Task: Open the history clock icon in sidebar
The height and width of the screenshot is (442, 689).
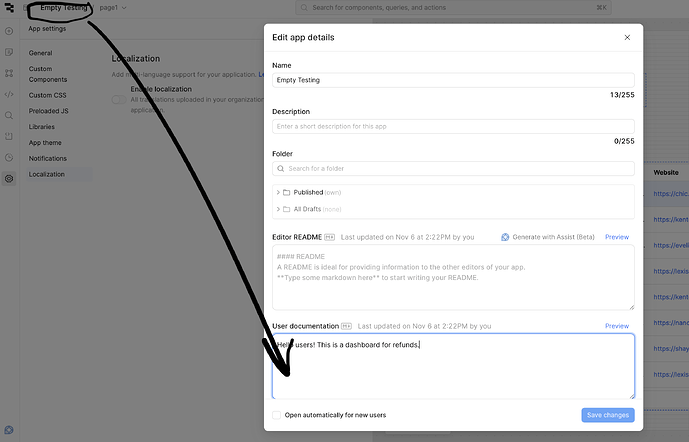Action: (9, 157)
